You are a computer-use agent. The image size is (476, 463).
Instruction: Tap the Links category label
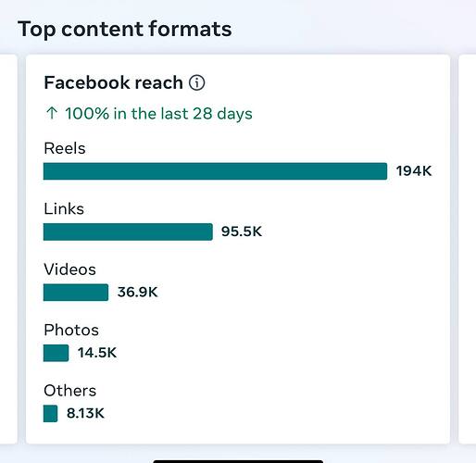pyautogui.click(x=64, y=208)
